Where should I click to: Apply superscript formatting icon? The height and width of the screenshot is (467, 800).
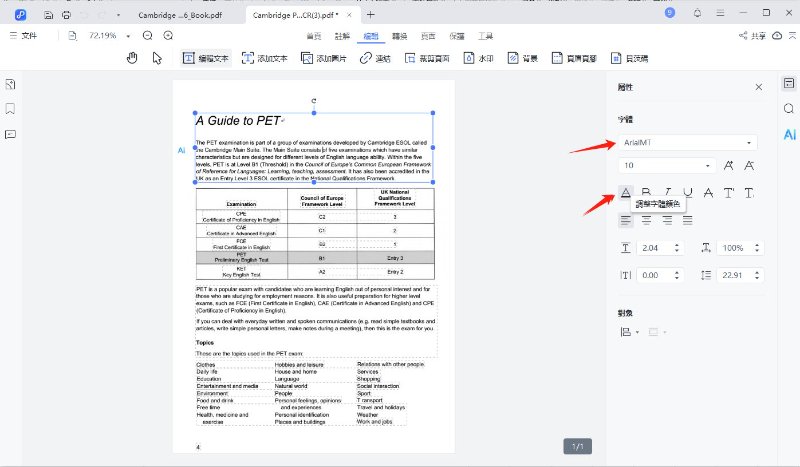[728, 193]
